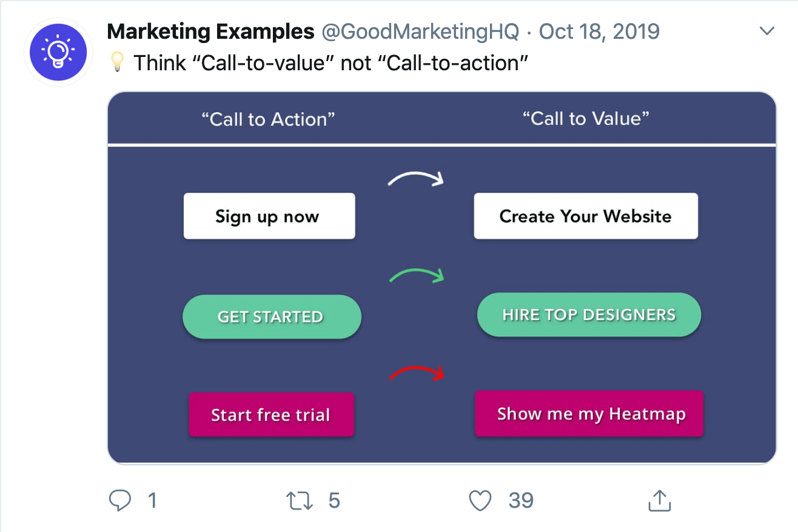
Task: Open the Oct 18, 2019 timestamp
Action: [x=599, y=31]
